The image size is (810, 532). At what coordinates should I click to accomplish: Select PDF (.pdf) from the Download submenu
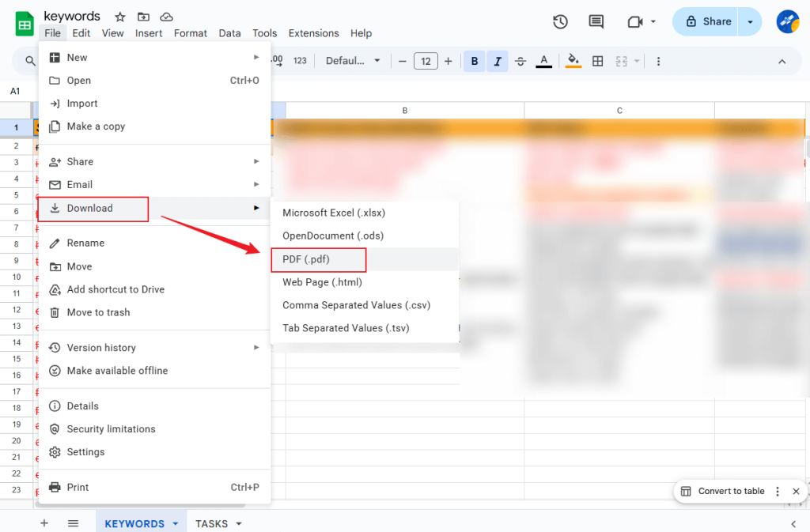pos(318,259)
